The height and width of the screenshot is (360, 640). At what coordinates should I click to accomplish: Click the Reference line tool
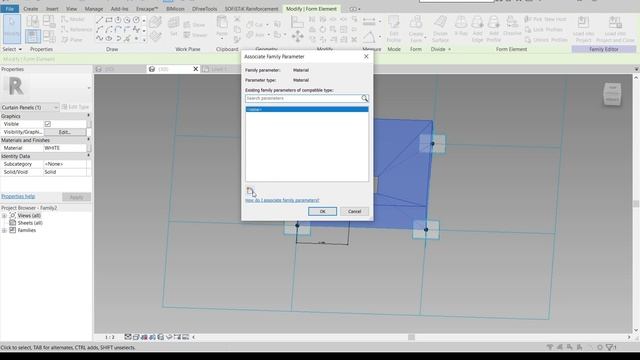tap(77, 29)
